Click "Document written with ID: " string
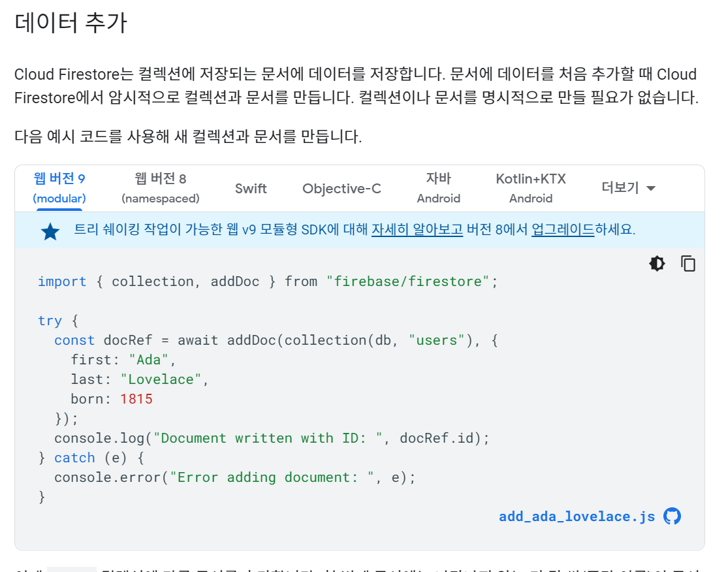Screen dimensions: 728x572 pos(268,438)
